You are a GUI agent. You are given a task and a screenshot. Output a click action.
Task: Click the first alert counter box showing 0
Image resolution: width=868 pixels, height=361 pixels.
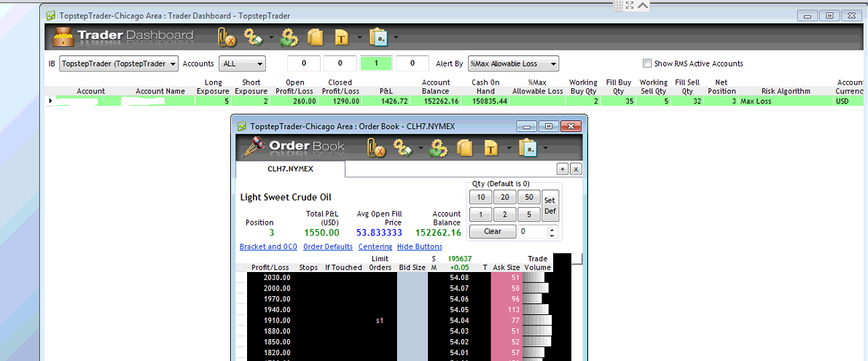click(x=304, y=63)
